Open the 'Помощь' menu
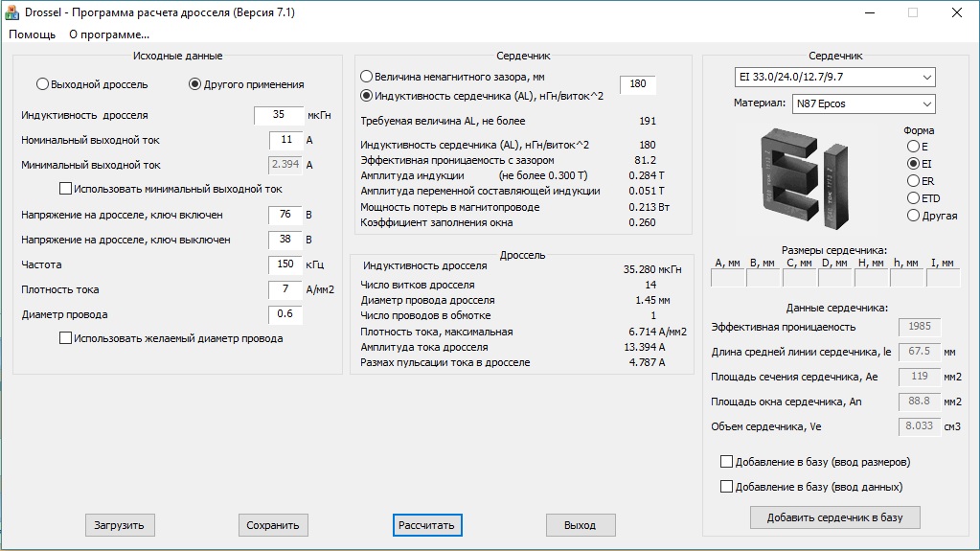Image resolution: width=980 pixels, height=551 pixels. coord(33,34)
